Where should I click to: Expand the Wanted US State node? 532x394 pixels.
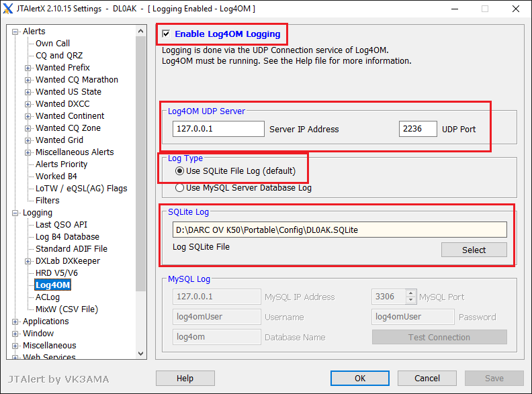[28, 92]
